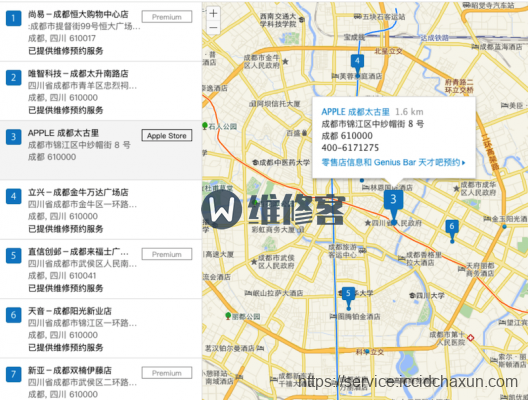This screenshot has width=528, height=400.
Task: Select 立兴－成都金牛万达广场店 in the list
Action: coord(78,192)
